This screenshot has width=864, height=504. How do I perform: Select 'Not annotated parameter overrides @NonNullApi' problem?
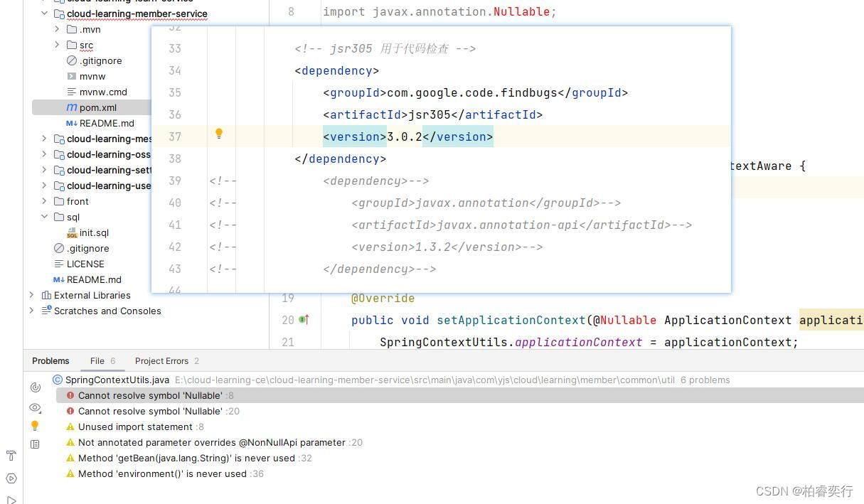(x=460, y=442)
